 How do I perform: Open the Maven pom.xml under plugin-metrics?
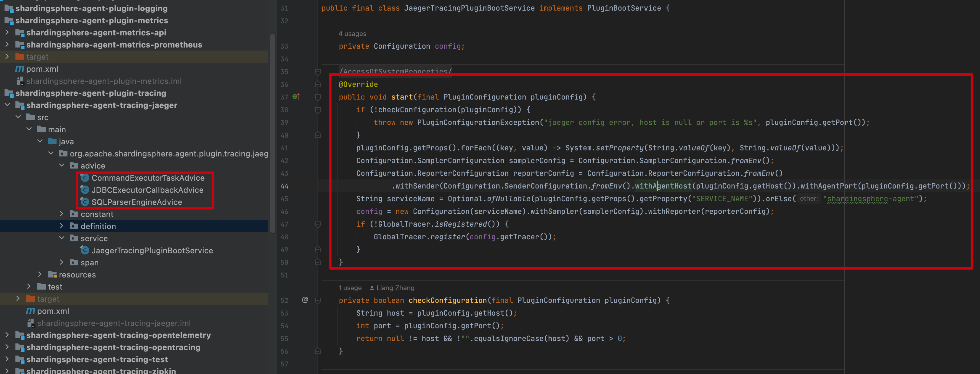pos(42,69)
